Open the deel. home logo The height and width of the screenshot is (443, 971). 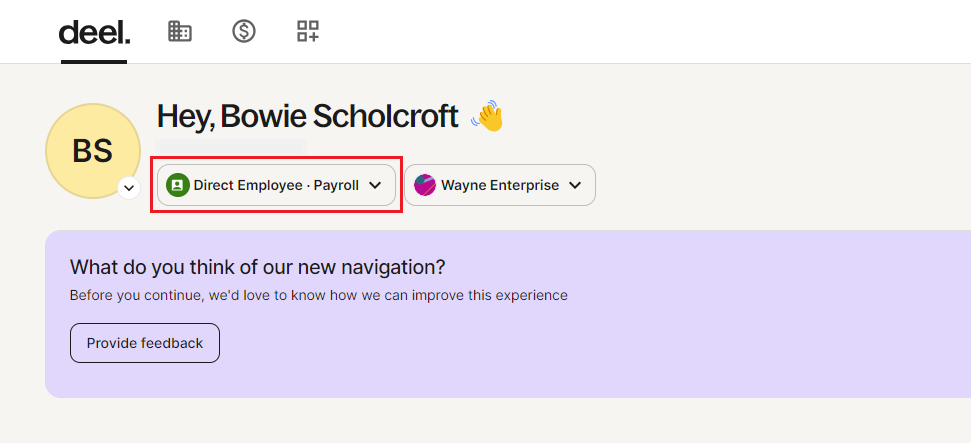pyautogui.click(x=94, y=32)
